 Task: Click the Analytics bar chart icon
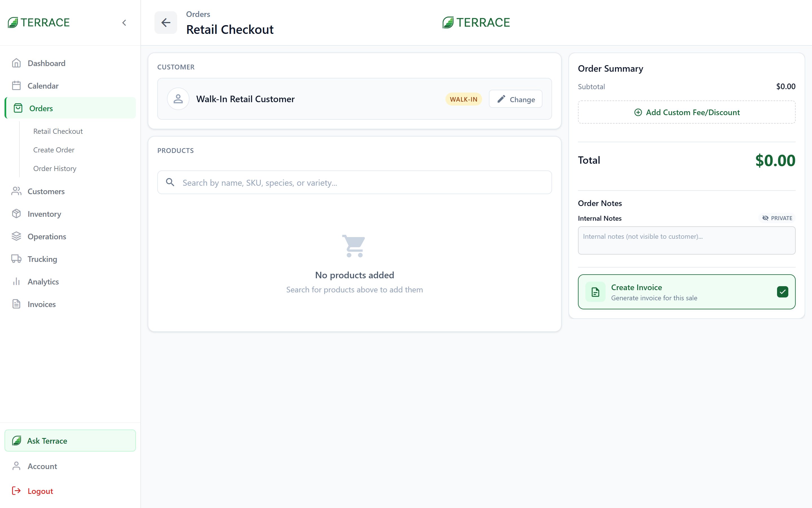(16, 282)
